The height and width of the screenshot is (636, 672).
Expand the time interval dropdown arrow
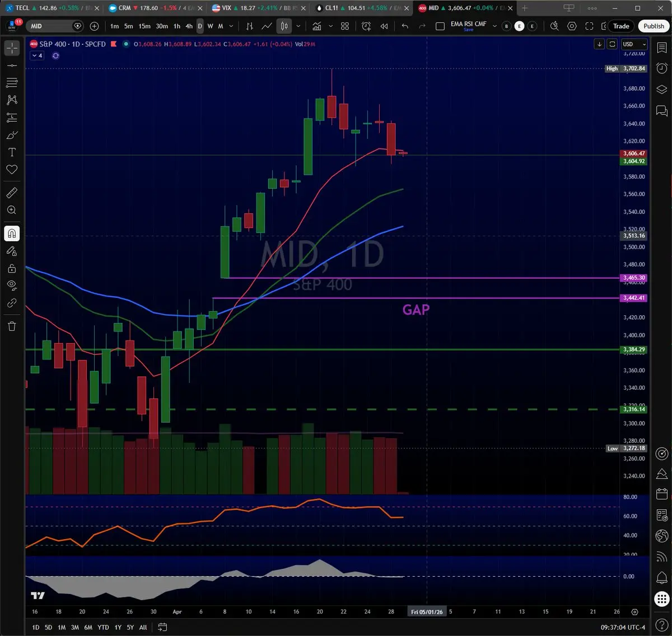[x=231, y=26]
